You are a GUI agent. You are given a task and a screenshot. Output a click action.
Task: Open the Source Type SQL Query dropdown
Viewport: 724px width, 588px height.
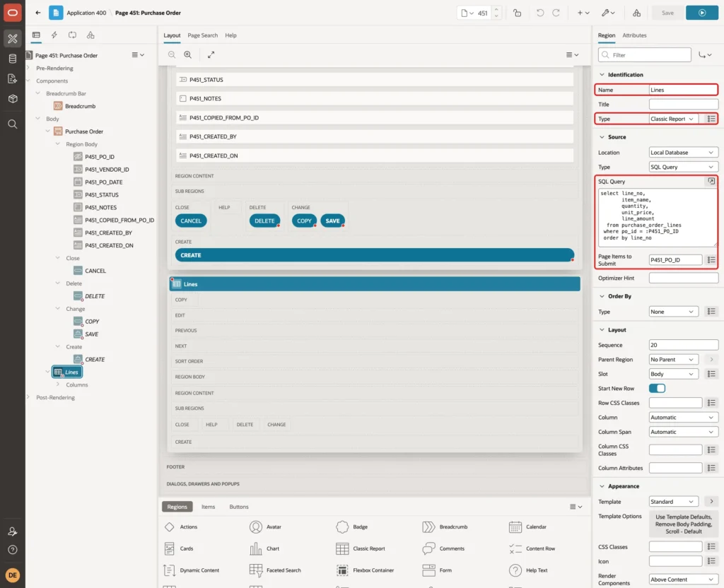pyautogui.click(x=684, y=167)
